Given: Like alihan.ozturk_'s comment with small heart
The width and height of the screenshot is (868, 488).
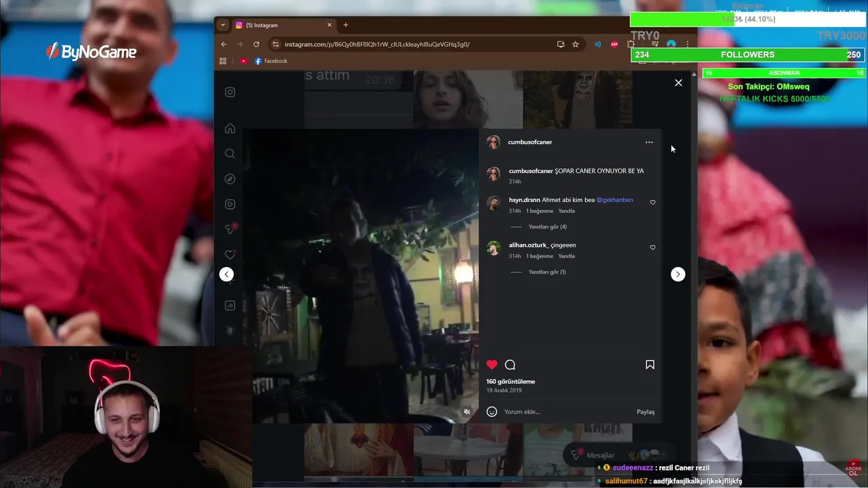Looking at the screenshot, I should coord(653,247).
